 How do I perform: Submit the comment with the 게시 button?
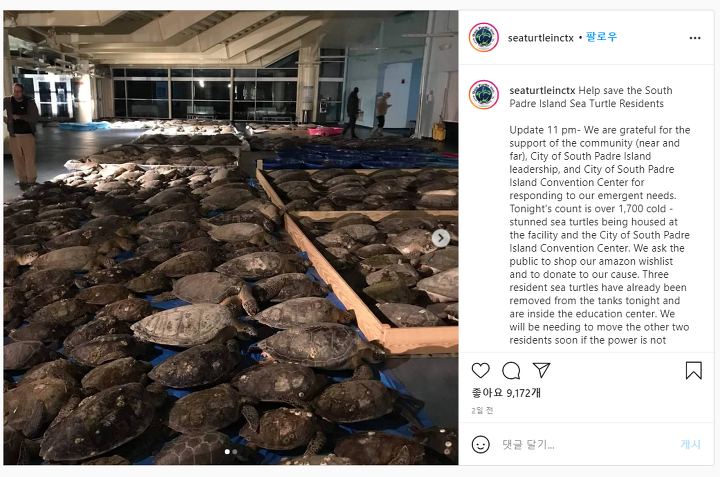690,444
